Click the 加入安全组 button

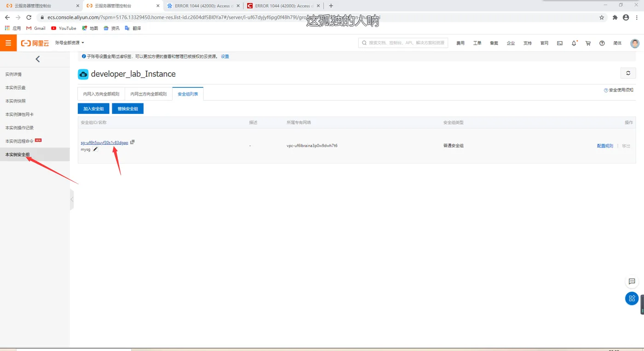(93, 109)
